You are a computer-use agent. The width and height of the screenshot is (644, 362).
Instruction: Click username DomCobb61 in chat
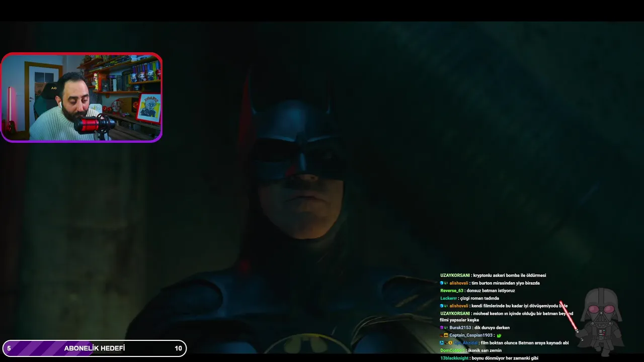(452, 350)
